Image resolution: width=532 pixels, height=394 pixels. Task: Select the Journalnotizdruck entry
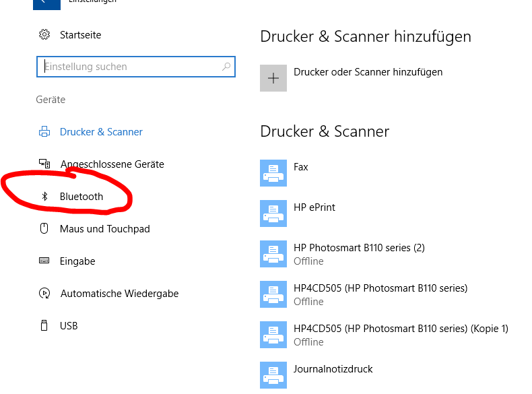click(x=333, y=369)
